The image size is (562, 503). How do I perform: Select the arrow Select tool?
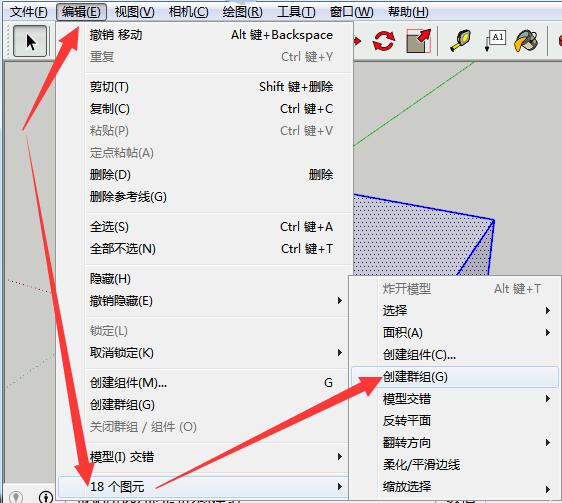[30, 41]
